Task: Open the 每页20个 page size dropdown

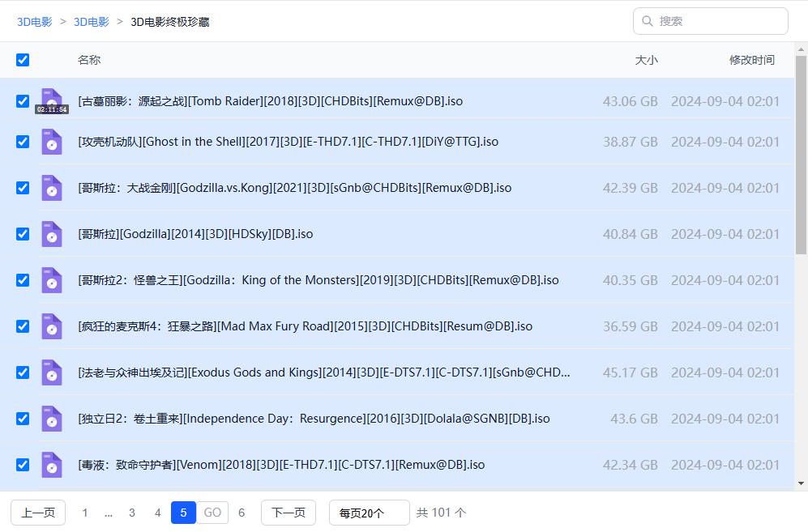Action: coord(369,513)
